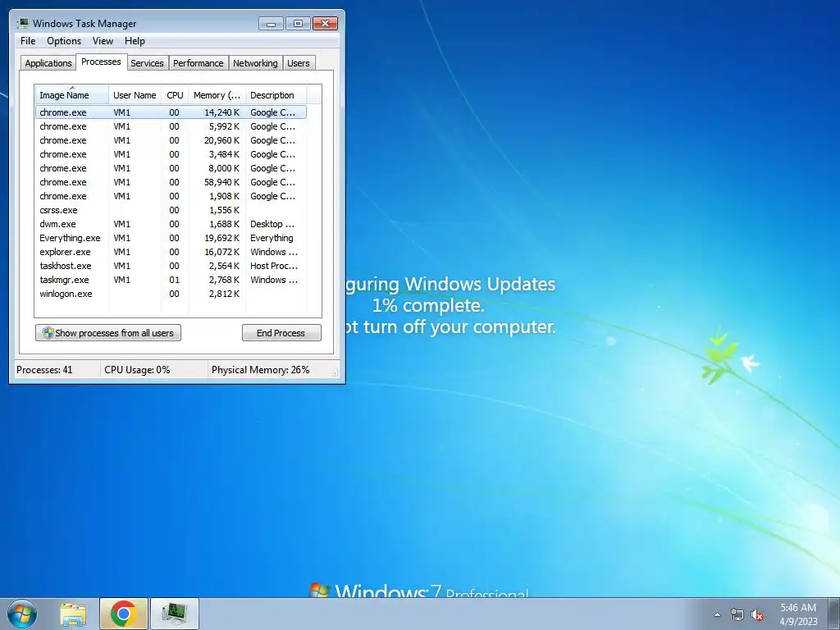Select the csrss.exe process row
Image resolution: width=840 pixels, height=630 pixels.
coord(171,210)
